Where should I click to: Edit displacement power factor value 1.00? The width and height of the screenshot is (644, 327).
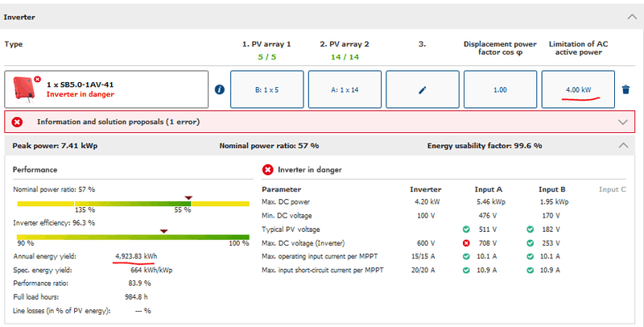(499, 89)
